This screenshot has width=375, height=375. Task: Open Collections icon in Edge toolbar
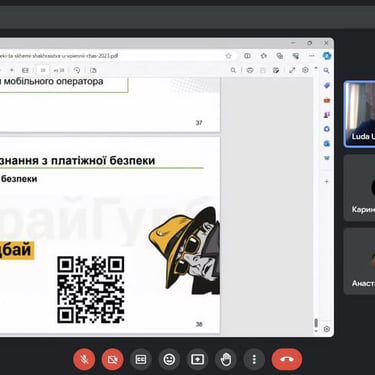(280, 56)
